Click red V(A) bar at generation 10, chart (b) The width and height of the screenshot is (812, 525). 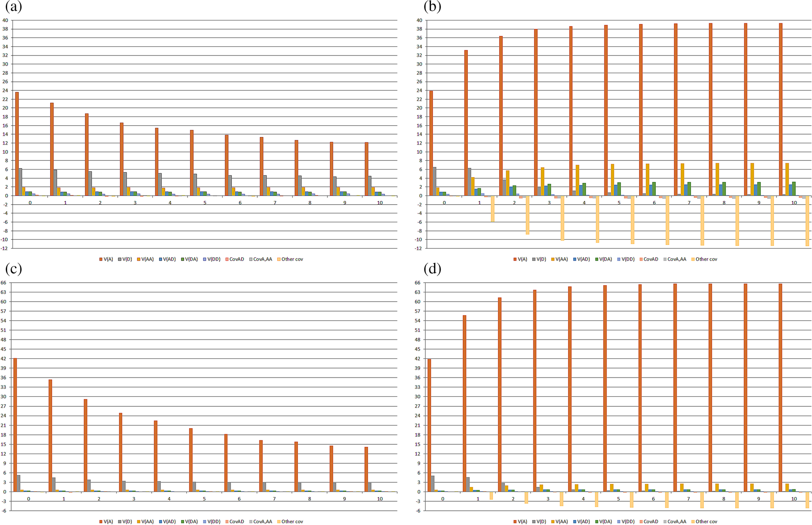click(781, 109)
